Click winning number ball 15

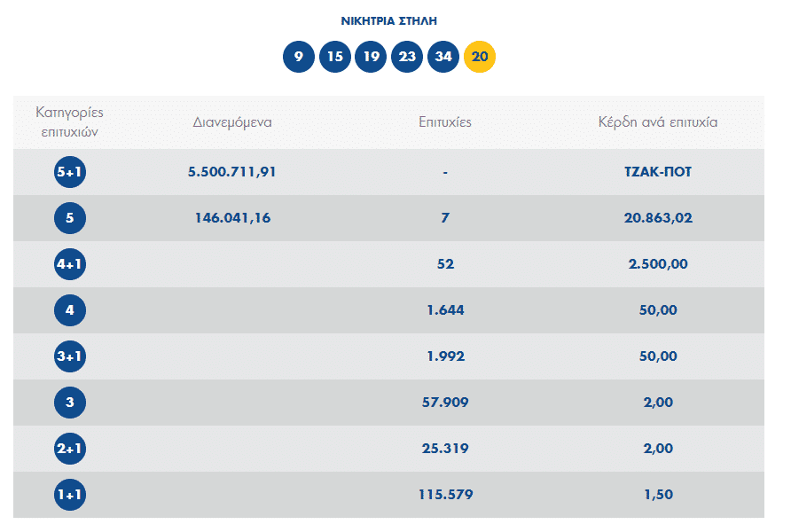click(335, 58)
